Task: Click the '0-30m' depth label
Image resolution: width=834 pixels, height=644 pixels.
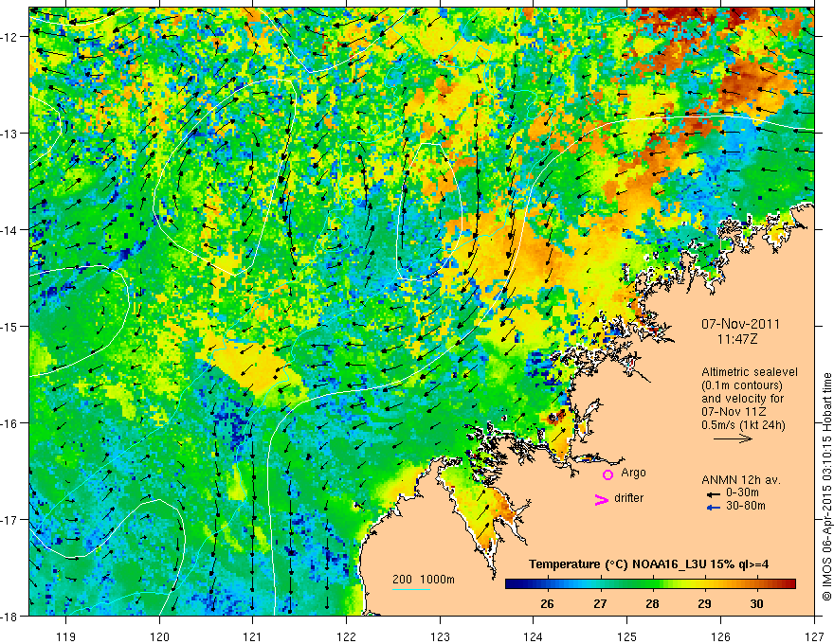Action: pos(742,493)
